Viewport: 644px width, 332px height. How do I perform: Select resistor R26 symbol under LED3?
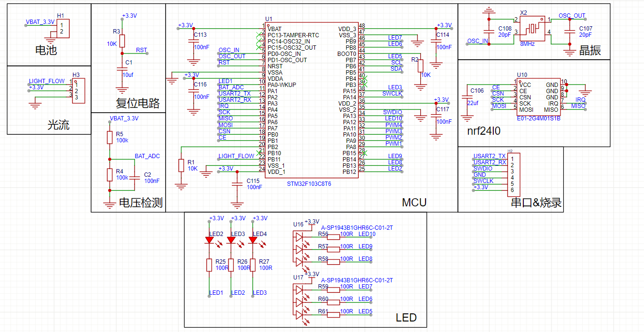[x=231, y=265]
